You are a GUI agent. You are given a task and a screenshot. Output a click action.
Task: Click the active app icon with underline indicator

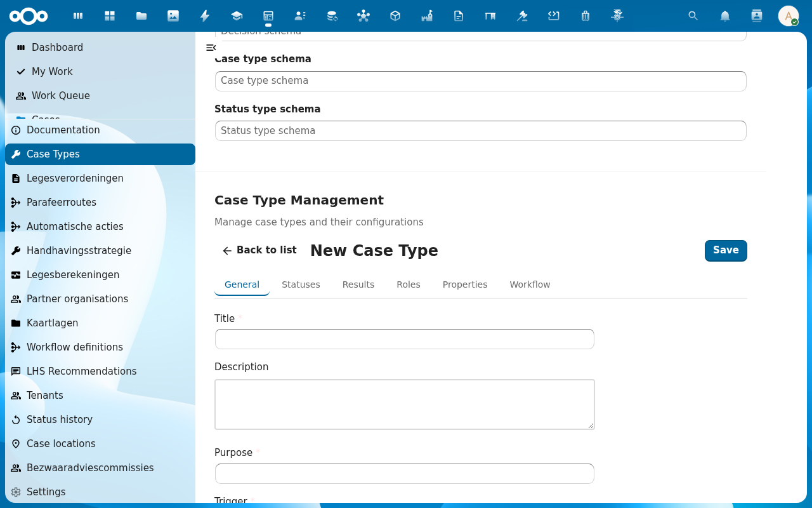click(268, 16)
